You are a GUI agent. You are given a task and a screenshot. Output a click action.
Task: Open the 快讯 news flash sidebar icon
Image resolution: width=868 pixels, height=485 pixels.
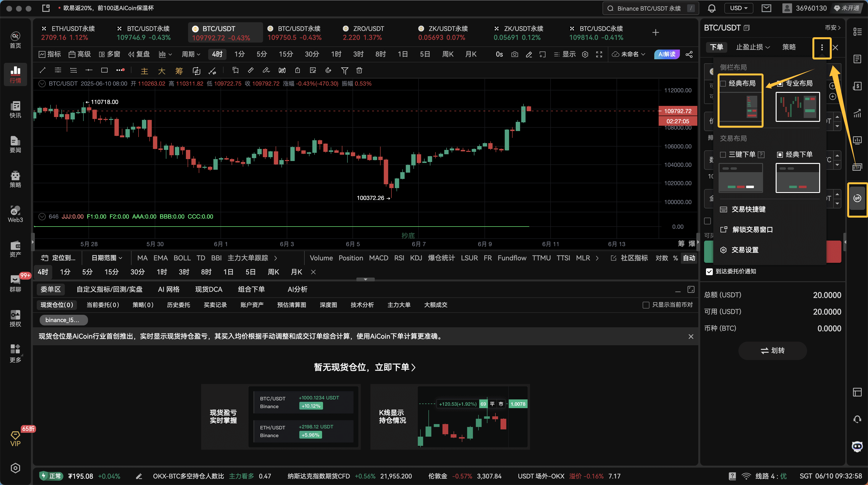[15, 109]
